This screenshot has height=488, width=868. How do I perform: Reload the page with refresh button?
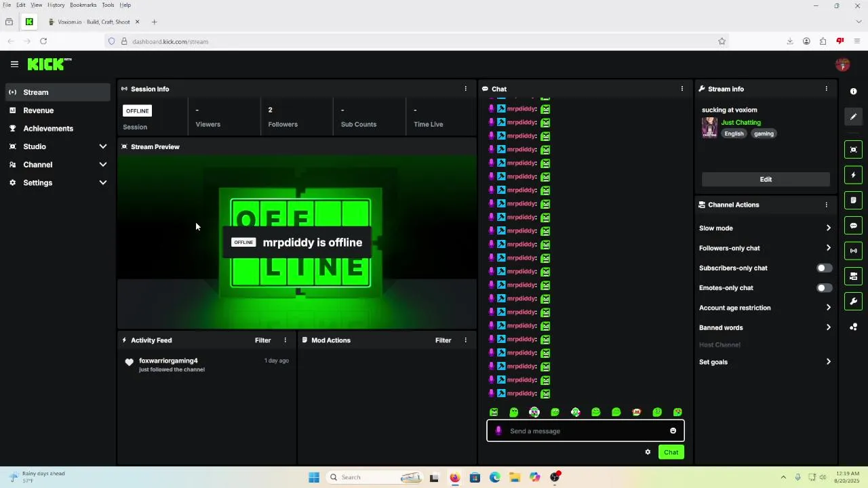pos(43,41)
